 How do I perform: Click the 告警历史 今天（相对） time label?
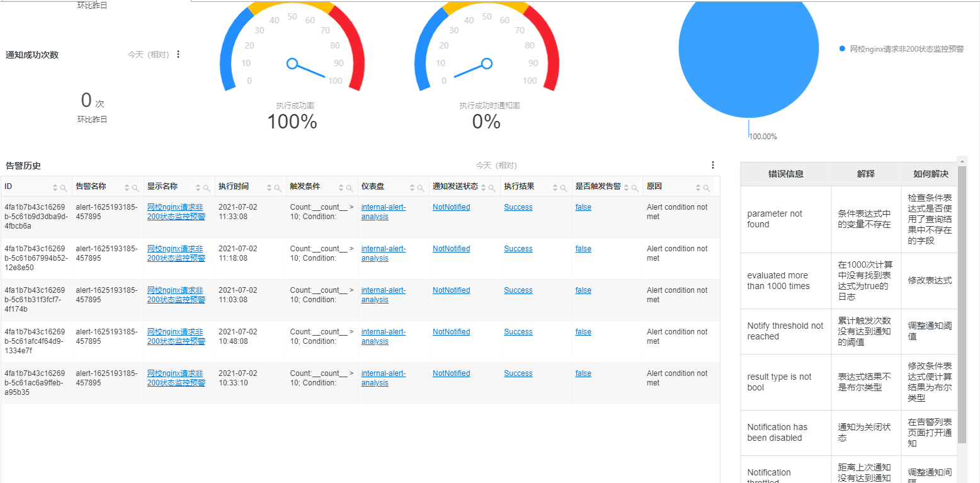click(x=496, y=166)
